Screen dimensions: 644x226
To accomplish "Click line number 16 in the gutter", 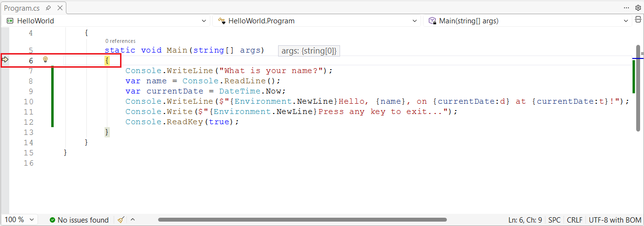I will pyautogui.click(x=28, y=163).
